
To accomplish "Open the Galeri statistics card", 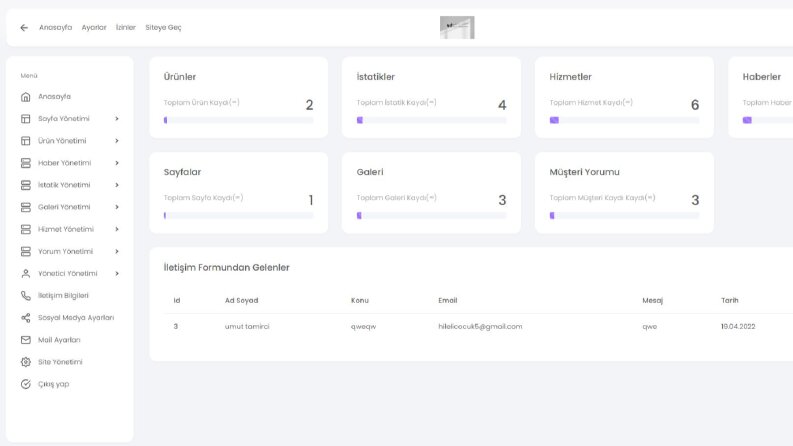I will pyautogui.click(x=431, y=193).
